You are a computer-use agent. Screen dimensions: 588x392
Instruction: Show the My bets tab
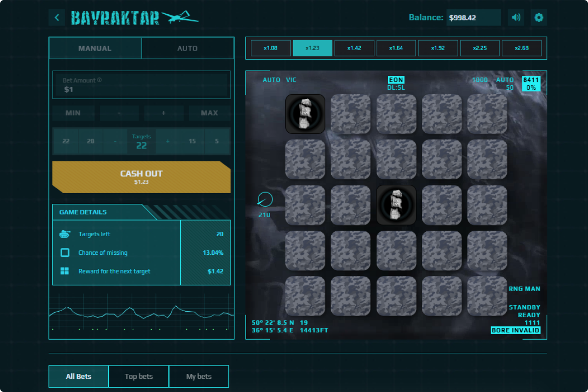point(198,376)
